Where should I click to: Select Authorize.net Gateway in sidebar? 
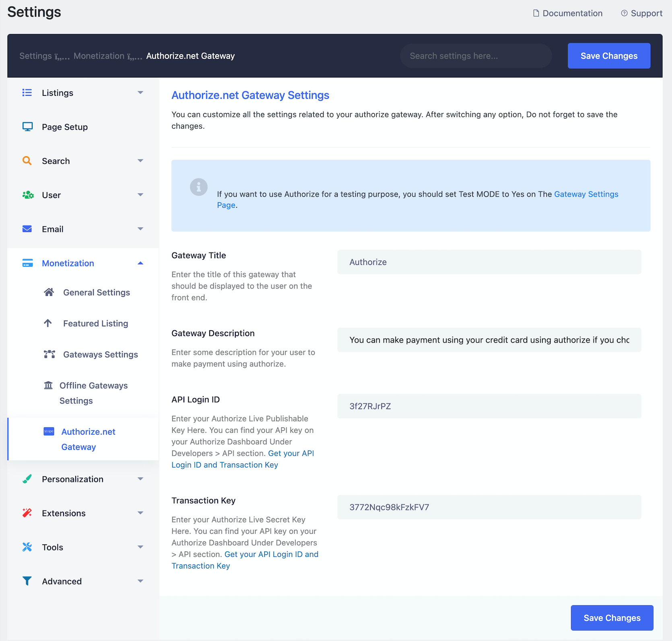pyautogui.click(x=88, y=439)
